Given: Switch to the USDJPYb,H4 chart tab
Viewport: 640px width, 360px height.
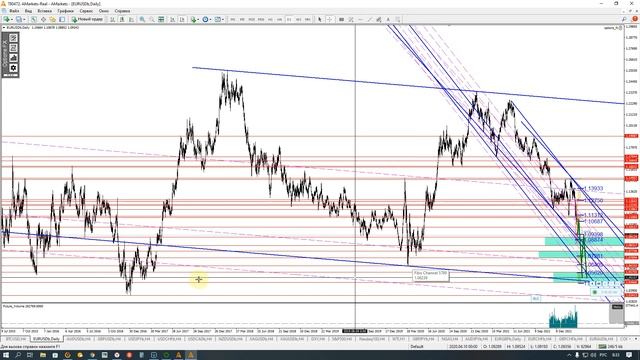Looking at the screenshot, I should point(140,339).
